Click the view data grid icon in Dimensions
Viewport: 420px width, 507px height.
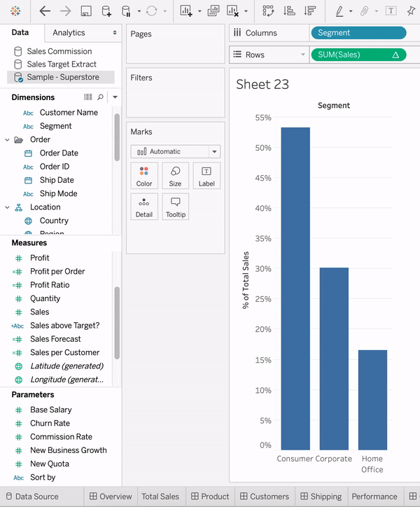[x=88, y=97]
